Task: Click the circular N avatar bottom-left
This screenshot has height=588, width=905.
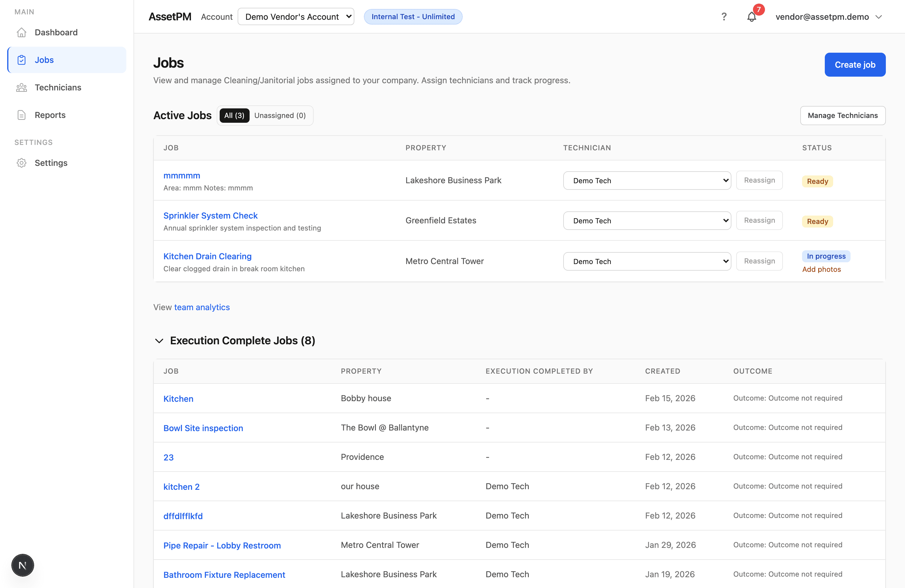Action: click(x=22, y=565)
